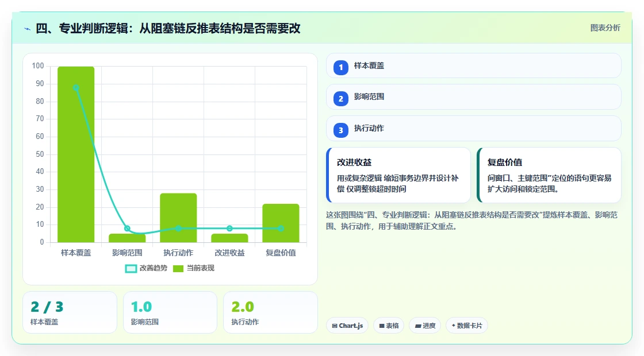The height and width of the screenshot is (356, 644).
Task: Click the description paragraph beginning 这张图围绕
Action: [x=471, y=220]
